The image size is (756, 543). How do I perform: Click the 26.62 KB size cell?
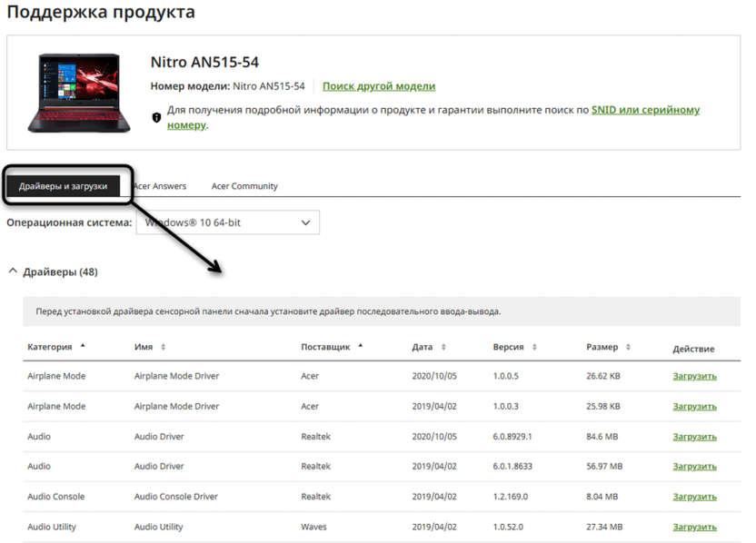603,376
